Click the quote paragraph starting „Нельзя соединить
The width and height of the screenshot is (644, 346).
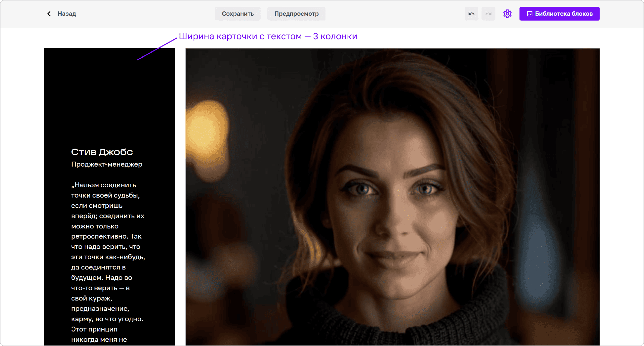tap(108, 263)
